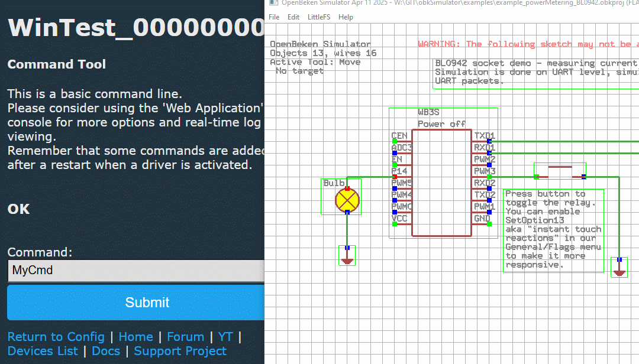Click the WinTest_00000000 page heading
Viewport: 639px width, 364px height.
[x=136, y=28]
